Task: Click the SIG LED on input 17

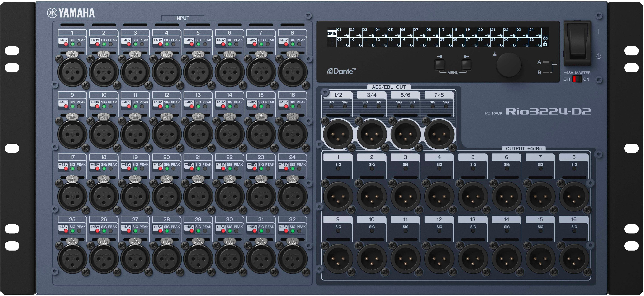Action: click(72, 169)
